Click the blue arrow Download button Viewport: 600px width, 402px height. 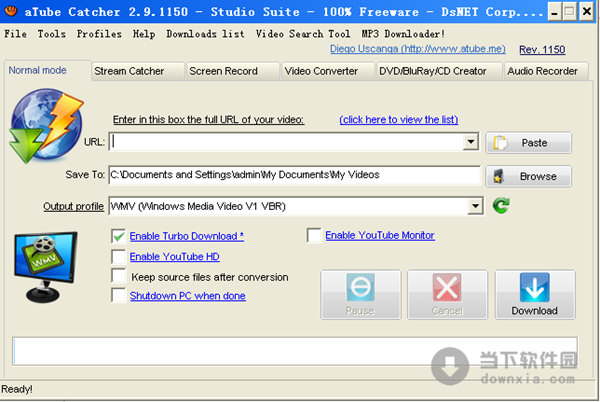tap(535, 295)
